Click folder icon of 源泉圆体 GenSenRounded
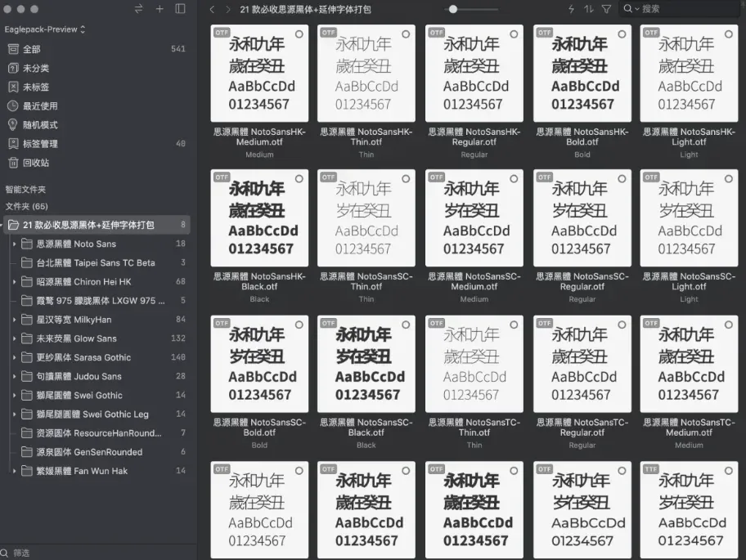Image resolution: width=746 pixels, height=560 pixels. pos(27,452)
